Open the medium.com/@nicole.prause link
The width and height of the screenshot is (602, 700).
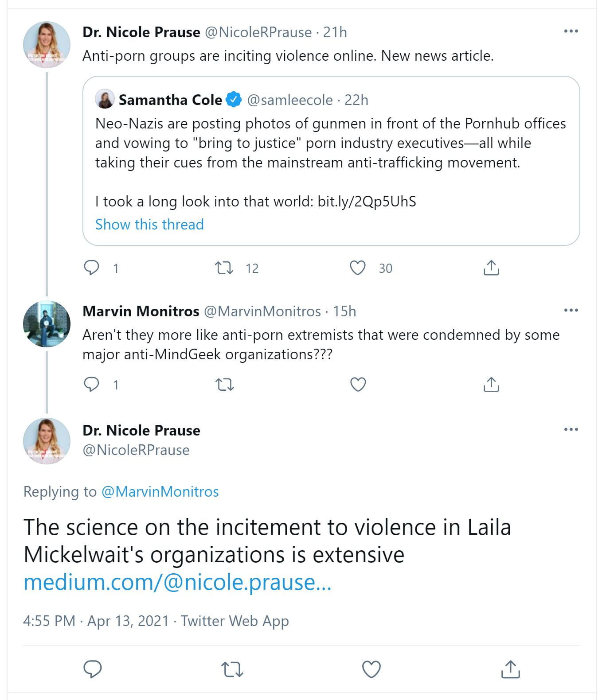pos(177,582)
